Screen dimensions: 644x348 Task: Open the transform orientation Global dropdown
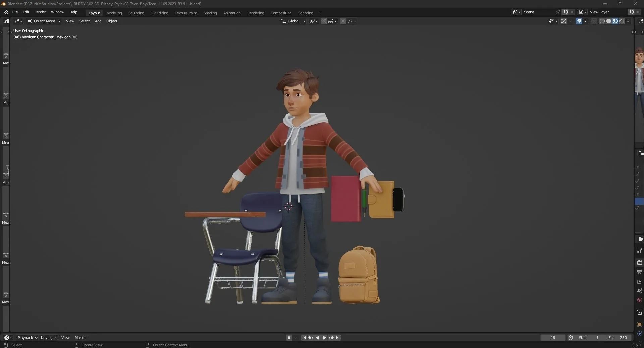(x=293, y=21)
